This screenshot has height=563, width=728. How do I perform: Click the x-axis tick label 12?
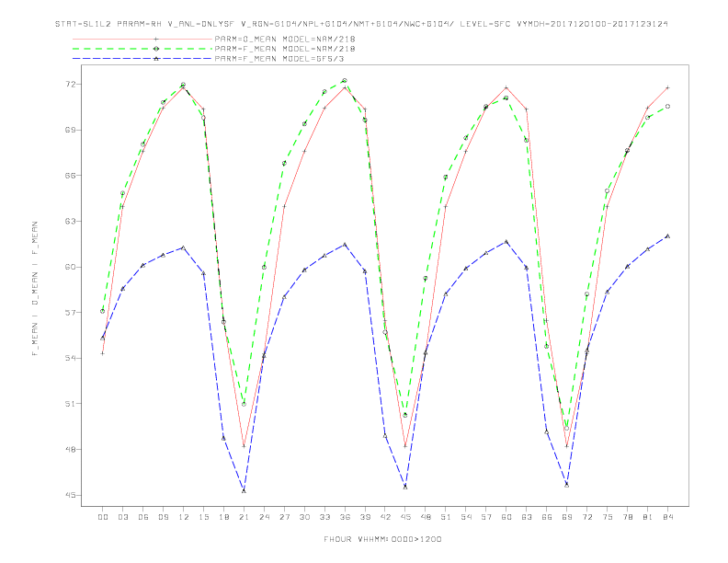coord(184,517)
